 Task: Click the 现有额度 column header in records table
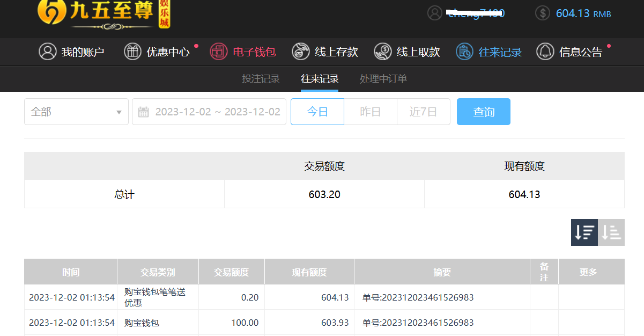pyautogui.click(x=309, y=272)
